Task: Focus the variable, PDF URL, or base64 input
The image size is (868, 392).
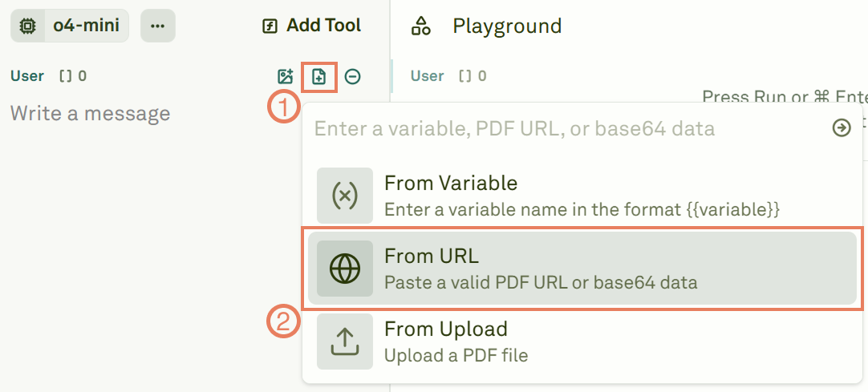Action: [514, 128]
